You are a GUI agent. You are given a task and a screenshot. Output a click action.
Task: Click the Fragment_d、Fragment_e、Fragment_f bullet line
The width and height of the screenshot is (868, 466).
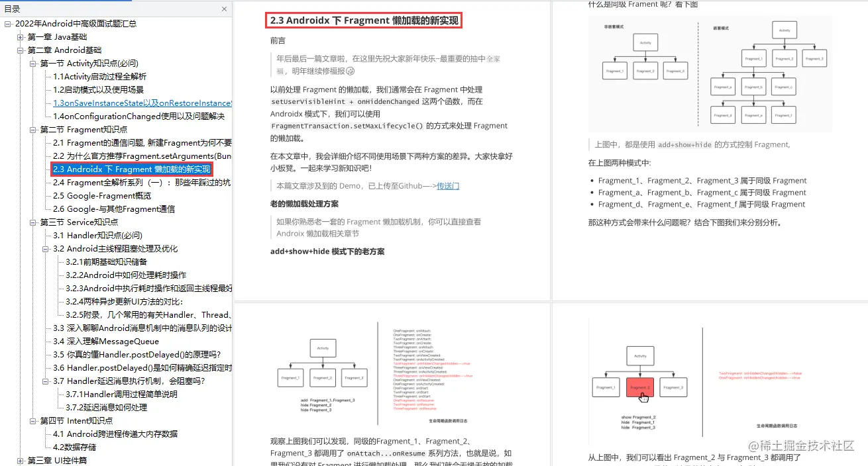coord(702,205)
